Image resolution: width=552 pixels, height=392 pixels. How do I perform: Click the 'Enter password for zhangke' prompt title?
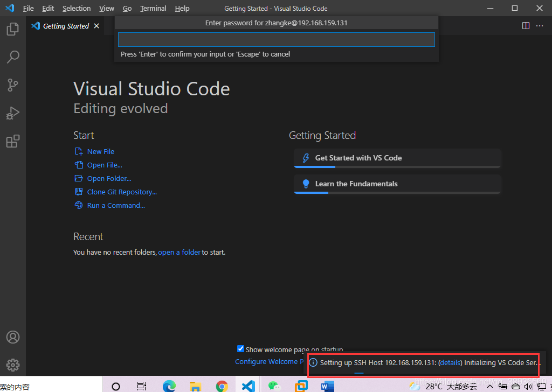point(277,23)
